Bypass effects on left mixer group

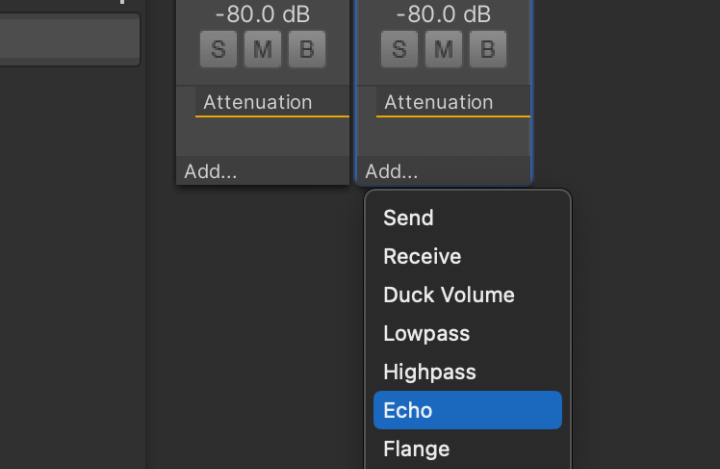pyautogui.click(x=307, y=49)
